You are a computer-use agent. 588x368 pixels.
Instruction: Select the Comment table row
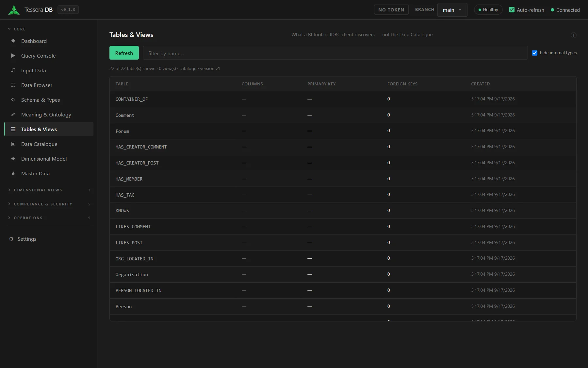pos(343,115)
